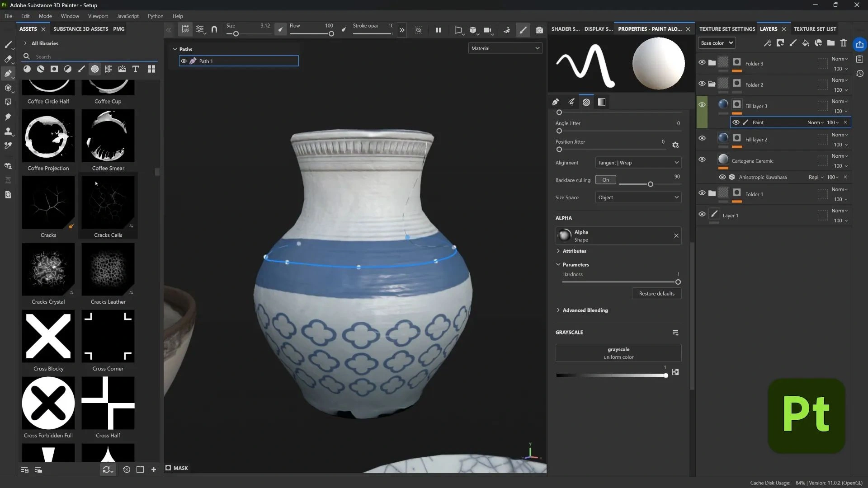
Task: Select the Clone stamp tool in left toolbar
Action: [x=8, y=131]
